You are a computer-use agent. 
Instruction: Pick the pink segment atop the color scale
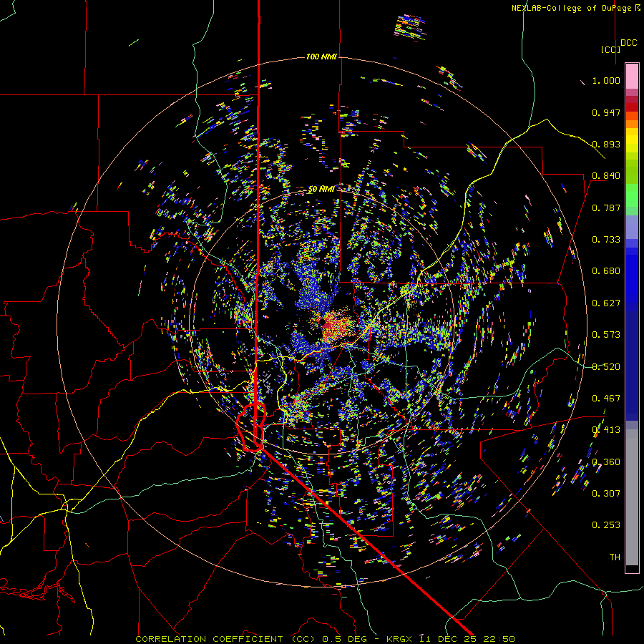coord(632,77)
